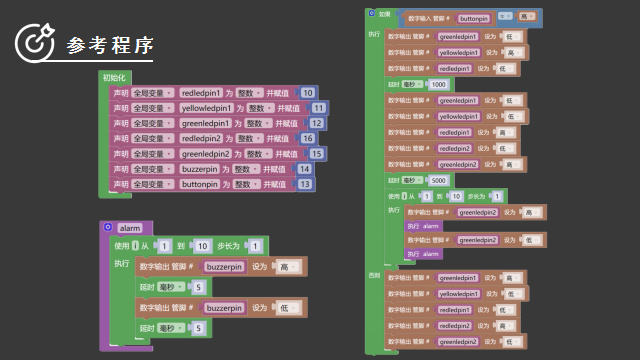Click the gear icon on alarm function block
Image resolution: width=640 pixels, height=360 pixels.
click(108, 227)
